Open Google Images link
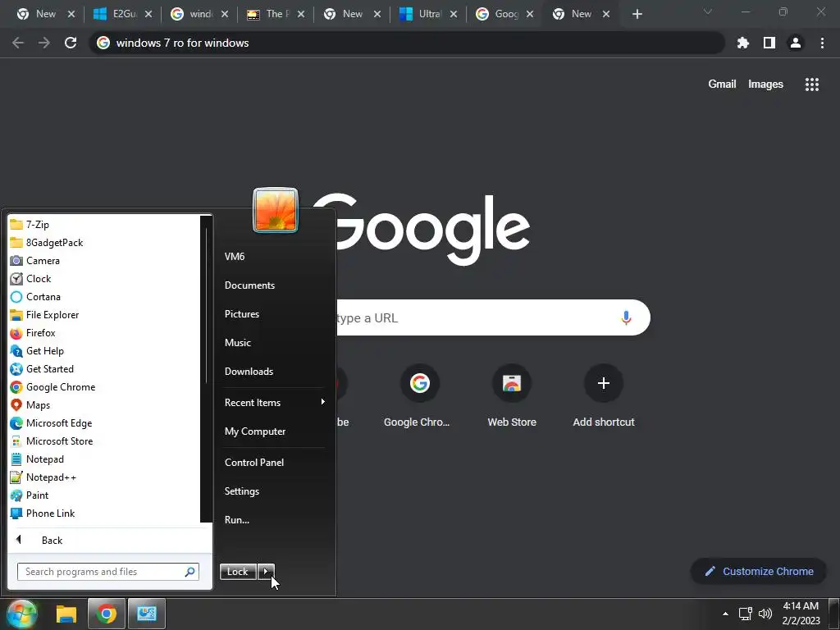Screen dimensions: 840x630 (x=765, y=84)
